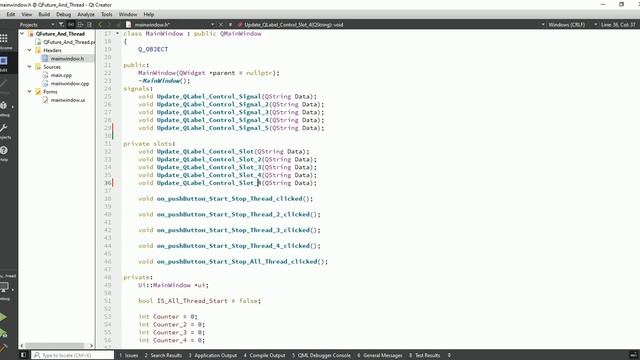Close the mainwindow.h document

pyautogui.click(x=221, y=24)
